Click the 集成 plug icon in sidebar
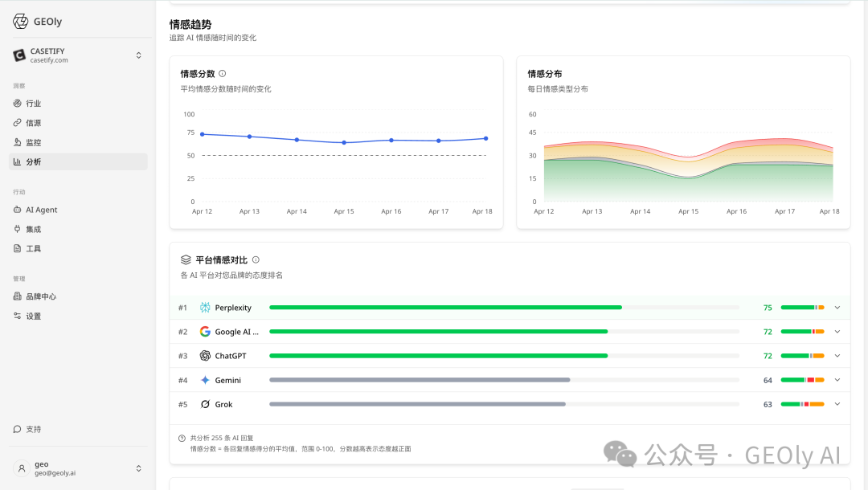Viewport: 868px width, 490px height. (17, 229)
